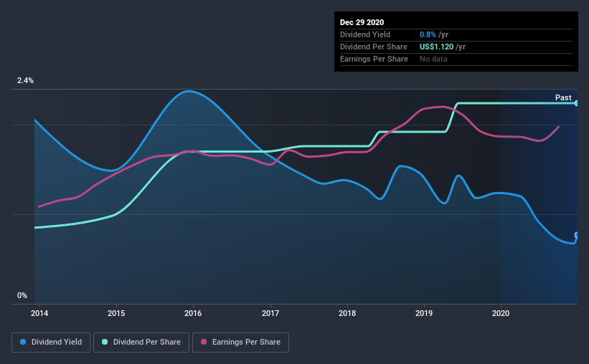
Task: Click the Past label on the chart
Action: [563, 97]
